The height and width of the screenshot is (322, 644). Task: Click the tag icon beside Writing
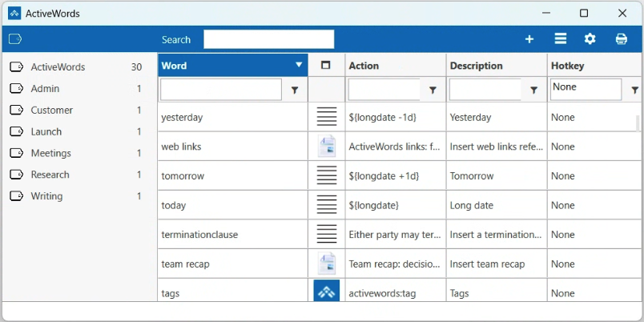click(x=17, y=196)
